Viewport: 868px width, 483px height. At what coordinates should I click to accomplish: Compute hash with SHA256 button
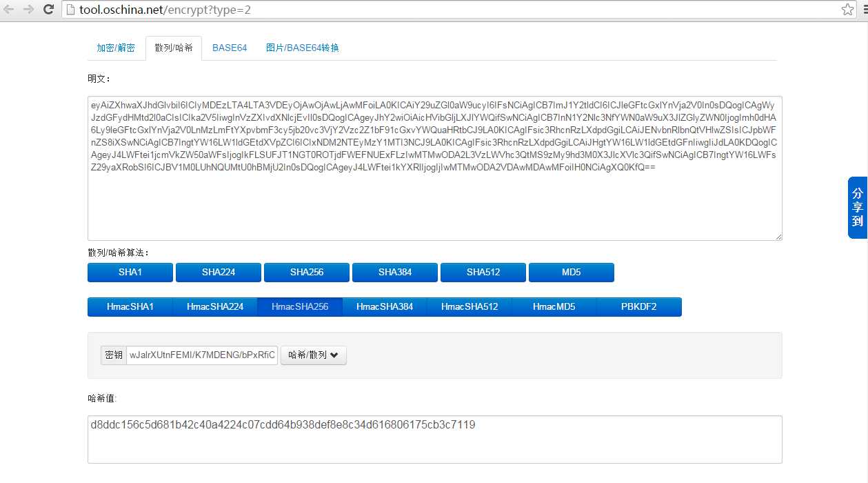tap(307, 273)
